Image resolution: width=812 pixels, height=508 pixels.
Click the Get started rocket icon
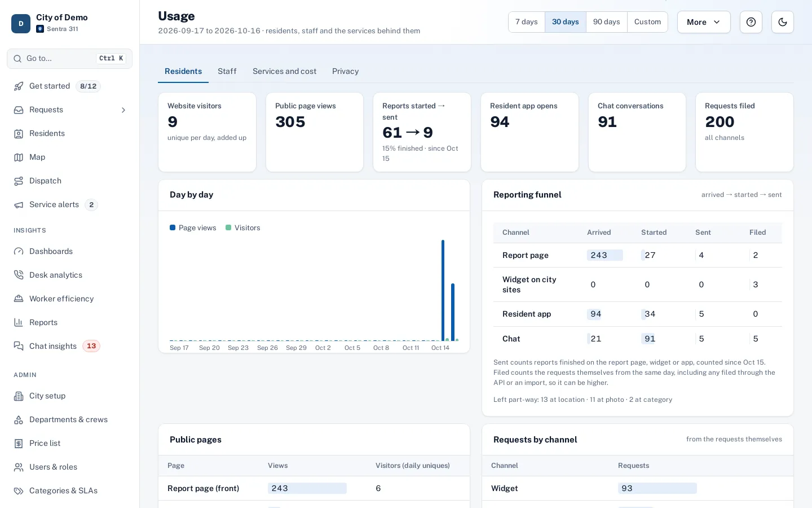(x=19, y=86)
